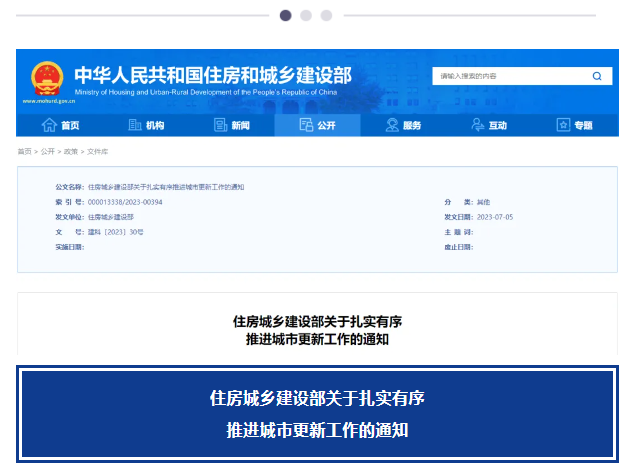This screenshot has height=464, width=627.
Task: Click the 服务 person icon
Action: (392, 125)
